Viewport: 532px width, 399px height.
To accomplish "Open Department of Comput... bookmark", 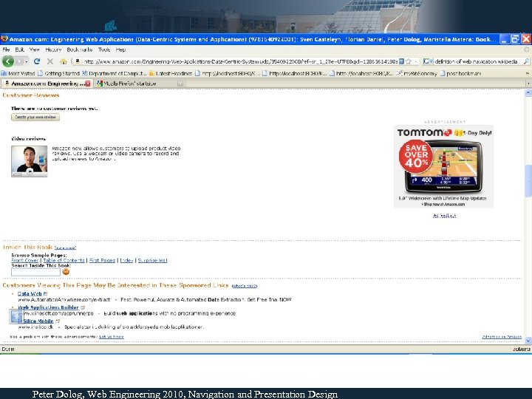I will 114,73.
